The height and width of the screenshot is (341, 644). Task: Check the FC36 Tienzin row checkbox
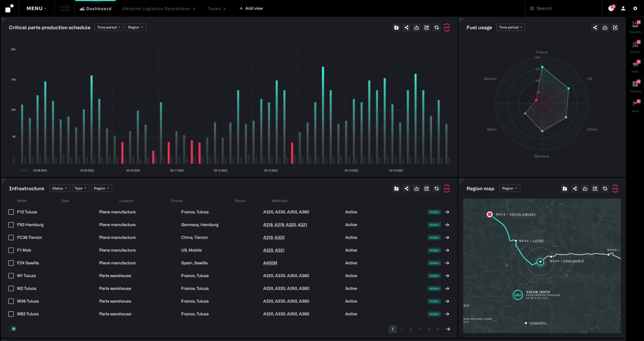[11, 237]
